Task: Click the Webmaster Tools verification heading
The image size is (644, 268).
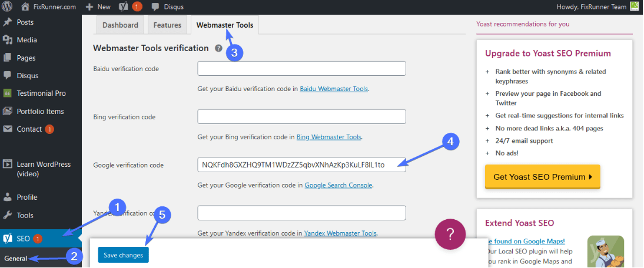Action: click(x=151, y=48)
